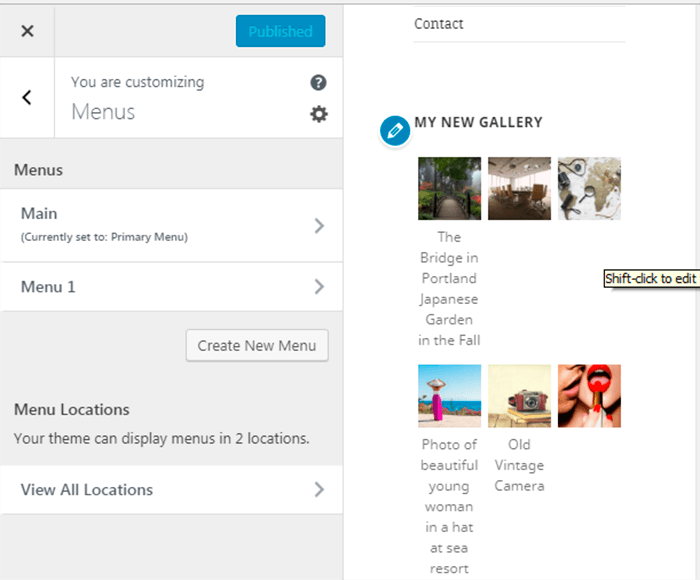Expand the chevron beside Main
The image size is (700, 580).
pyautogui.click(x=319, y=226)
